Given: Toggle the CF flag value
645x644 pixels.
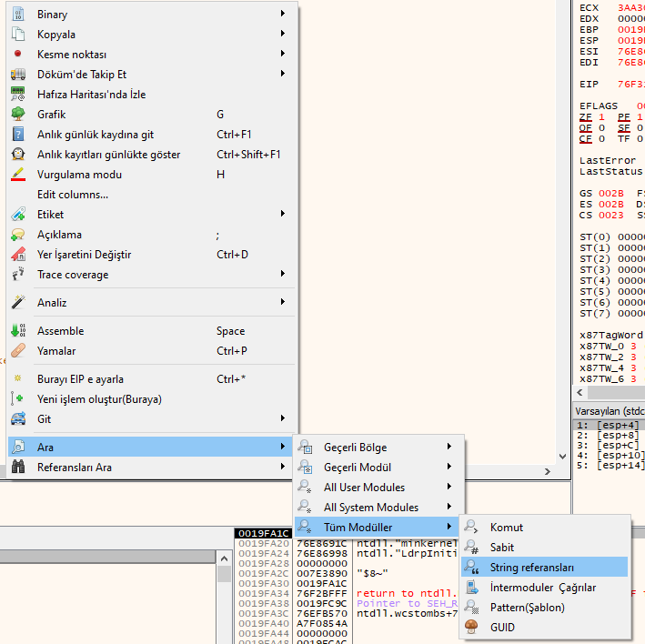Looking at the screenshot, I should [601, 139].
